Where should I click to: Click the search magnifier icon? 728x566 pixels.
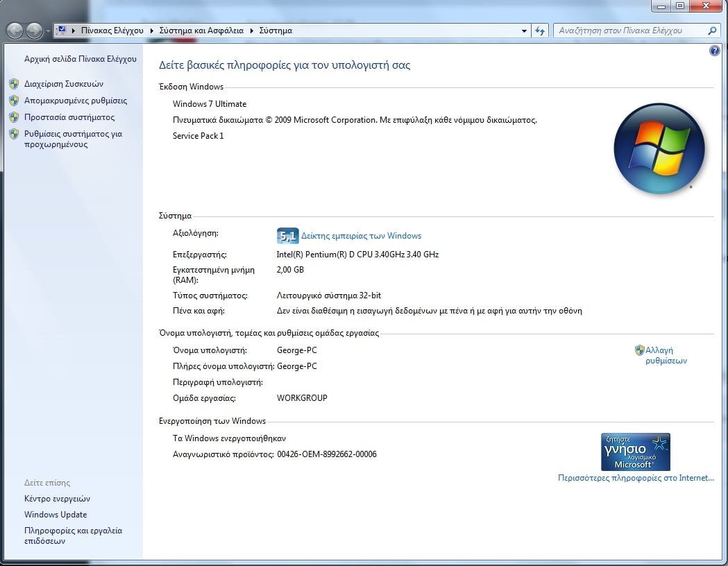[711, 31]
